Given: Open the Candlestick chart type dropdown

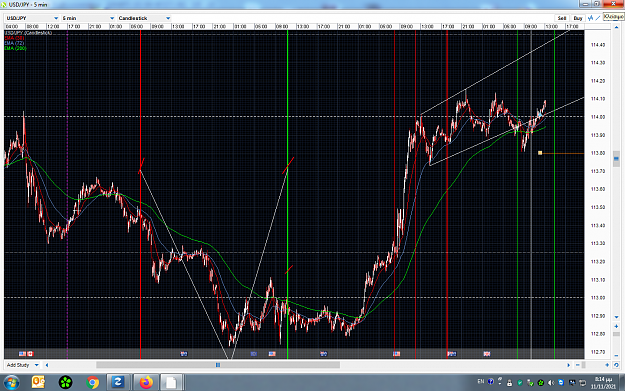Looking at the screenshot, I should point(144,18).
